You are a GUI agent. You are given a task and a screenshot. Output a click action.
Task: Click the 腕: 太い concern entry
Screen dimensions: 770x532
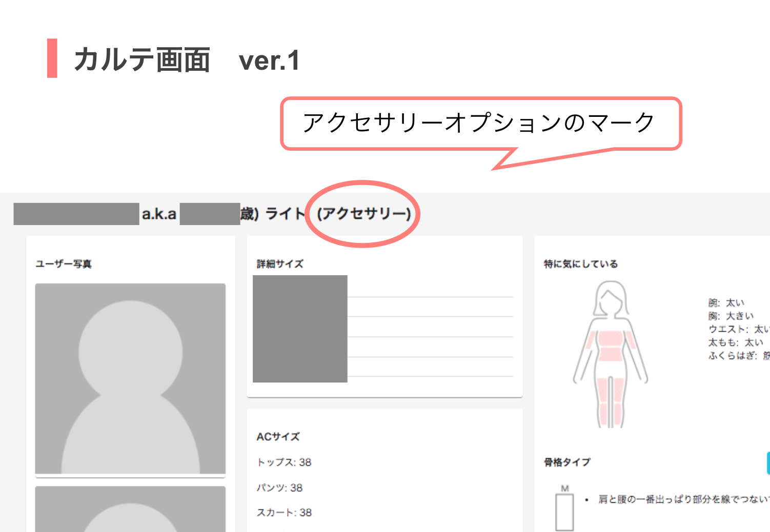(x=726, y=303)
